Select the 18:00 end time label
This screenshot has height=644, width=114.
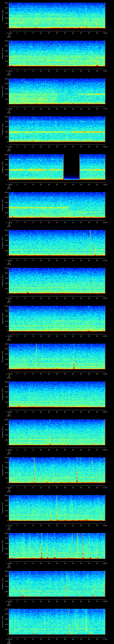click(x=105, y=147)
